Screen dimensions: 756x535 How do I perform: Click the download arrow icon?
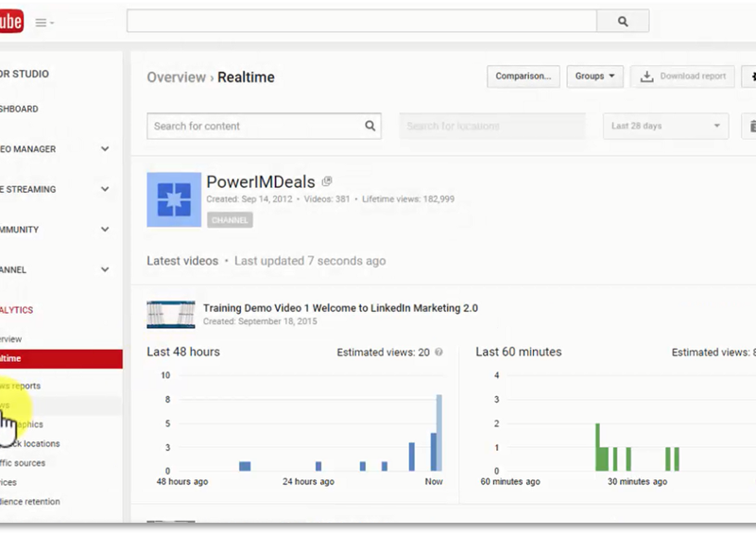(647, 77)
